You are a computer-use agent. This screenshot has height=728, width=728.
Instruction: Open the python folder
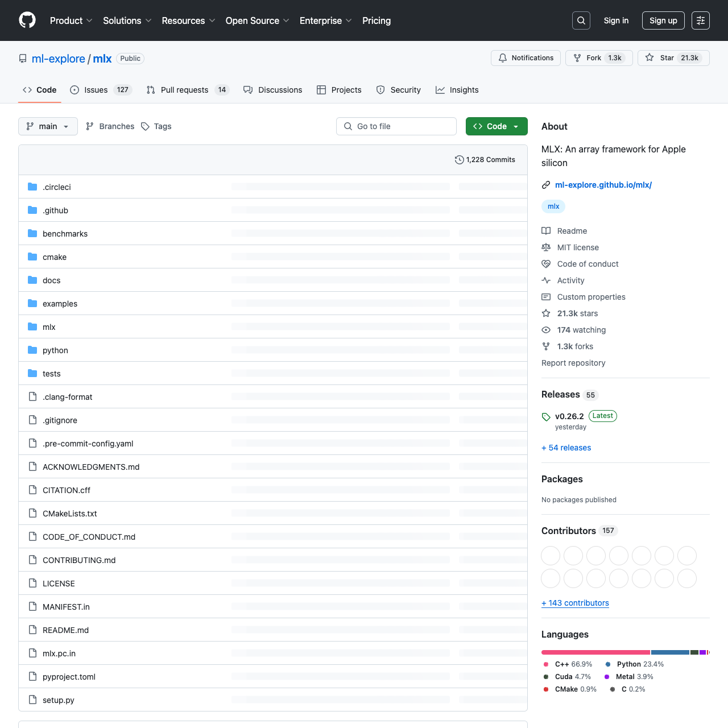pos(55,350)
